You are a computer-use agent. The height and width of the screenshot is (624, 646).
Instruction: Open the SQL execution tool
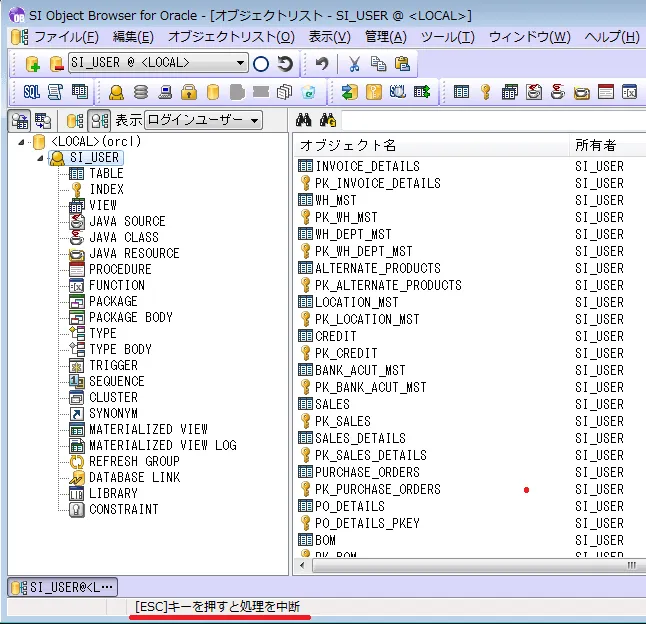tap(31, 92)
